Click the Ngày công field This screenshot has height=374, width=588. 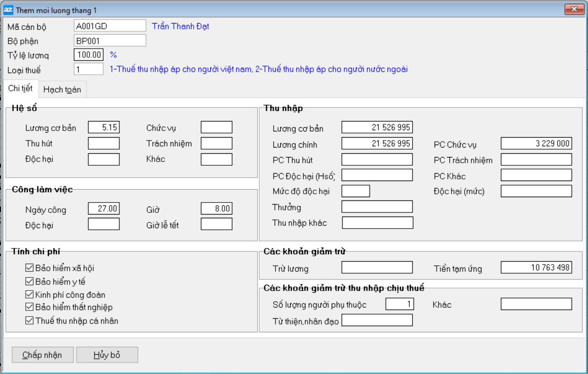(x=104, y=209)
